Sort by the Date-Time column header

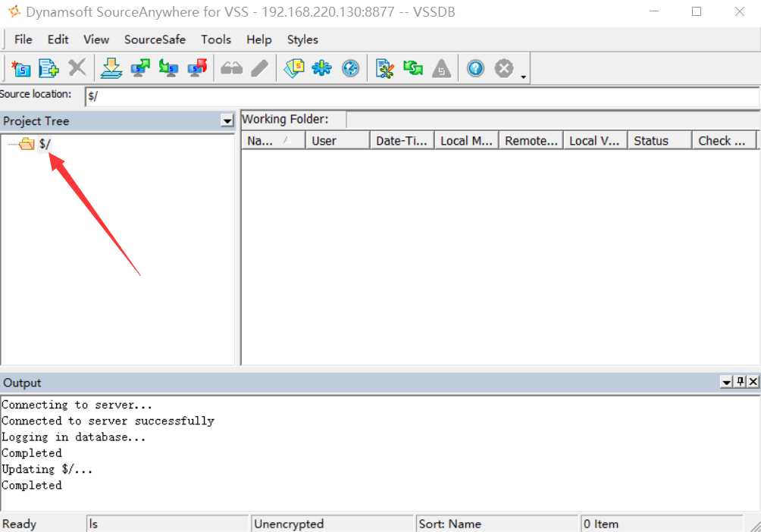pyautogui.click(x=402, y=140)
